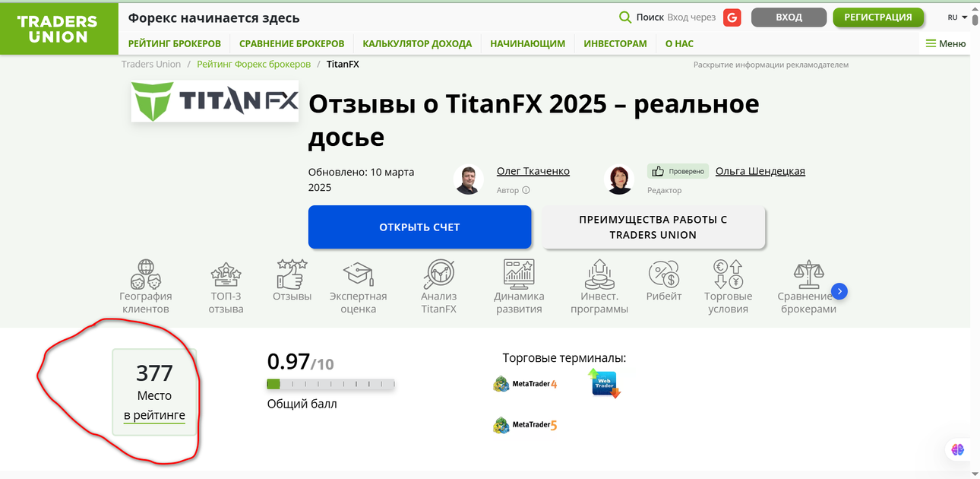
Task: Click the Обновлено: 10 марта 2025 text
Action: (361, 179)
